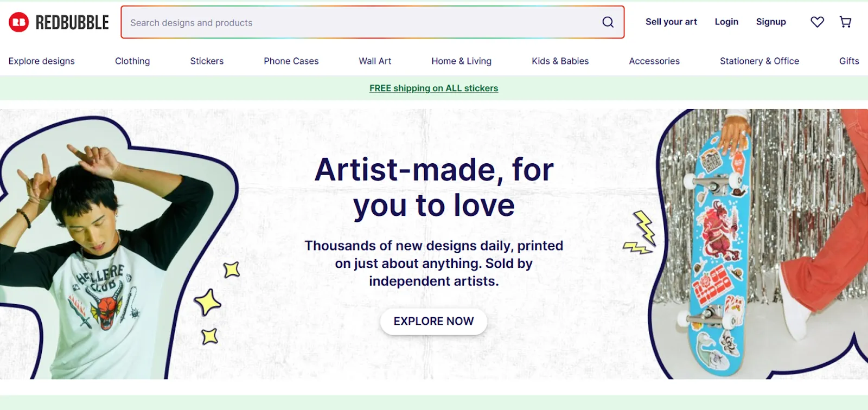This screenshot has height=410, width=868.
Task: Expand the Explore designs menu
Action: coord(41,61)
